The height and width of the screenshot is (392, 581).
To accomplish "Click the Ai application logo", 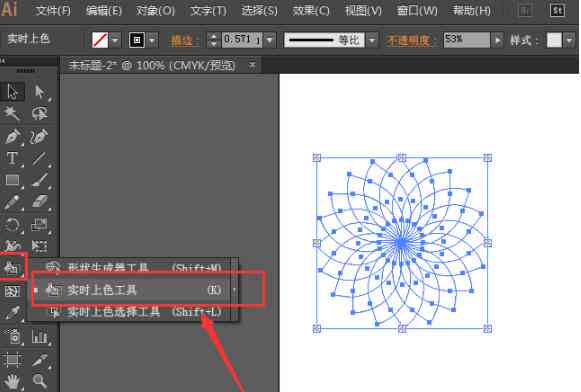I will click(x=9, y=9).
